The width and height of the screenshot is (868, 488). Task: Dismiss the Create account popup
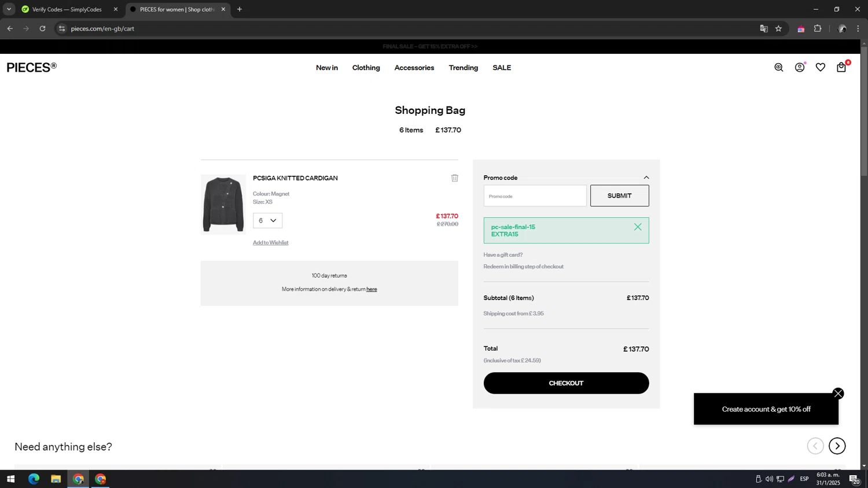[x=838, y=394]
